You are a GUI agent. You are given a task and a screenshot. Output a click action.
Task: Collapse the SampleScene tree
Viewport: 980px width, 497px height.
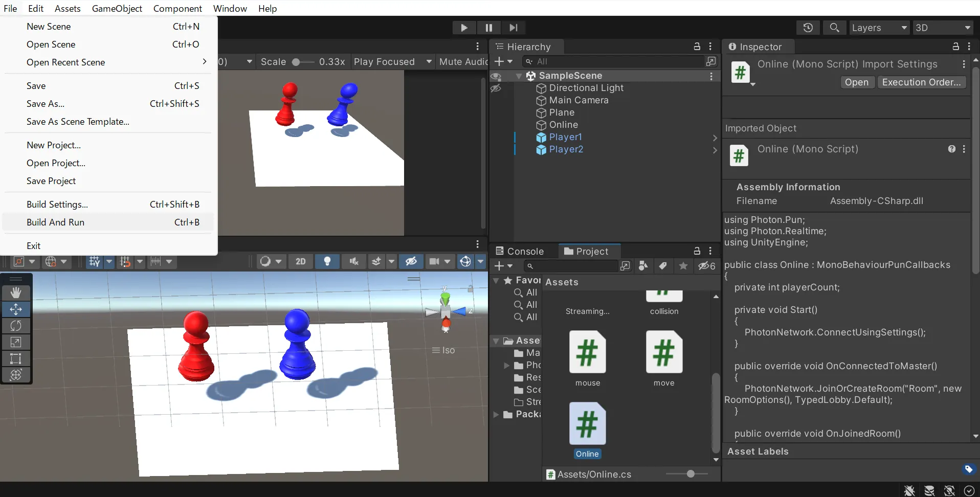(x=519, y=76)
